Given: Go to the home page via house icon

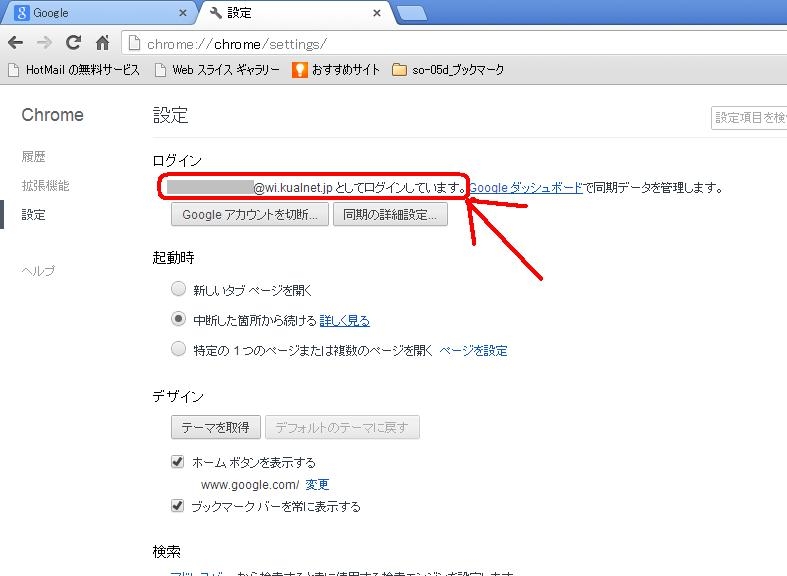Looking at the screenshot, I should [103, 43].
